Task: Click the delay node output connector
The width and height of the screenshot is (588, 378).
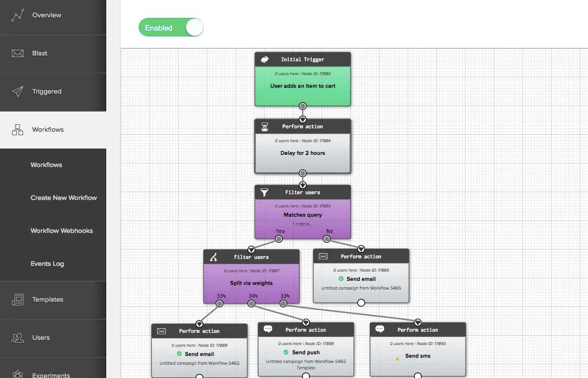Action: tap(303, 173)
